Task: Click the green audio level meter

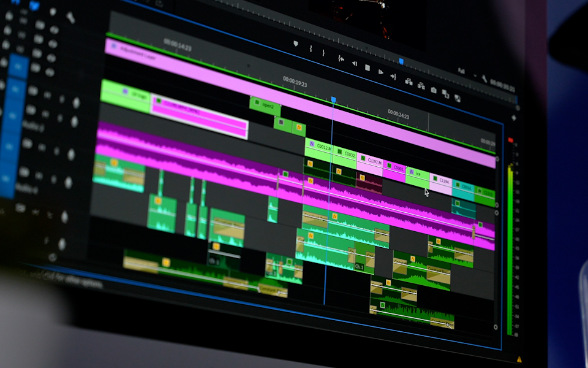Action: (510, 250)
